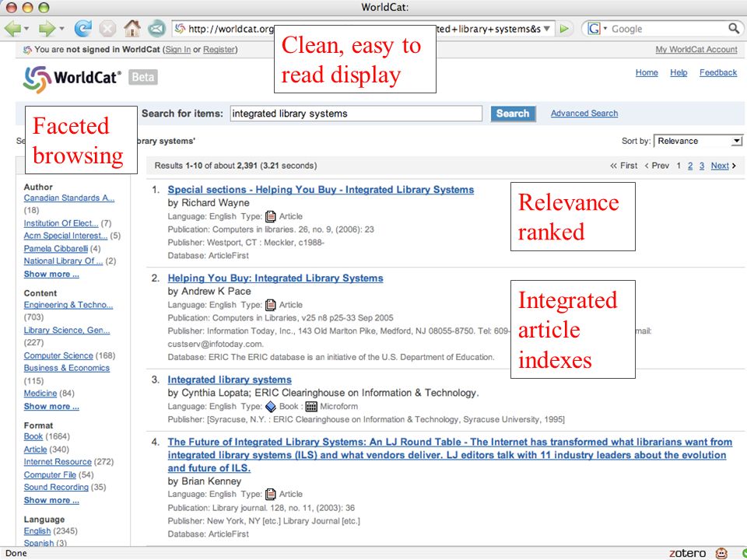The image size is (747, 560).
Task: Open the Sort by Relevance dropdown
Action: point(699,141)
